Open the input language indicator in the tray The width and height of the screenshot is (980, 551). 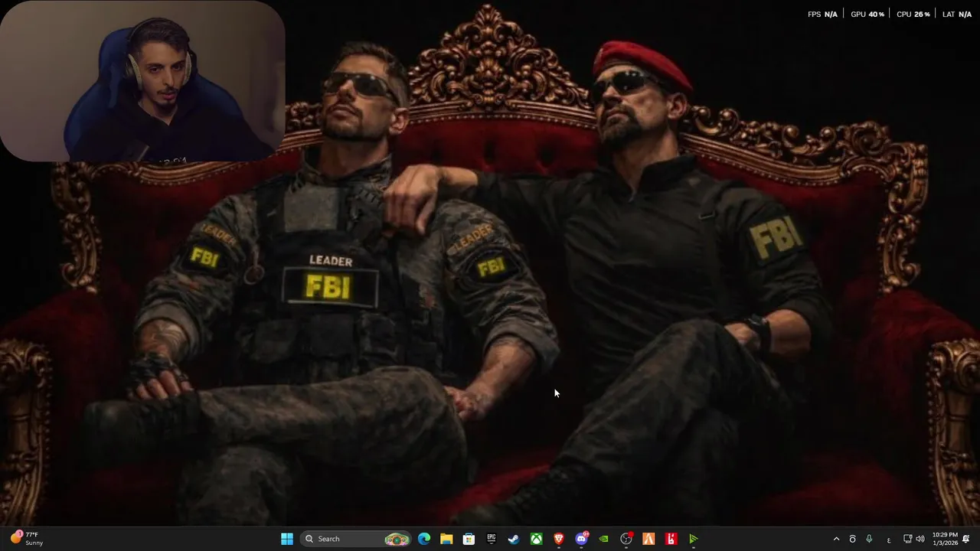coord(889,540)
